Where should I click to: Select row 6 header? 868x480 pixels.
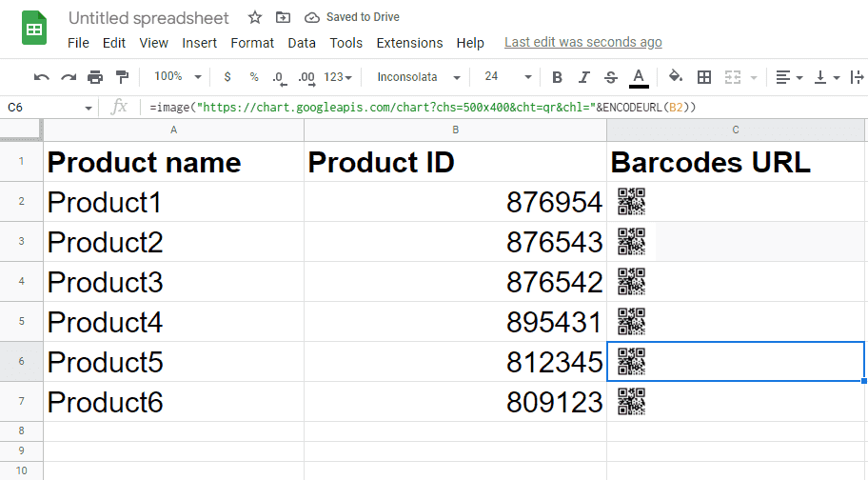[x=21, y=361]
